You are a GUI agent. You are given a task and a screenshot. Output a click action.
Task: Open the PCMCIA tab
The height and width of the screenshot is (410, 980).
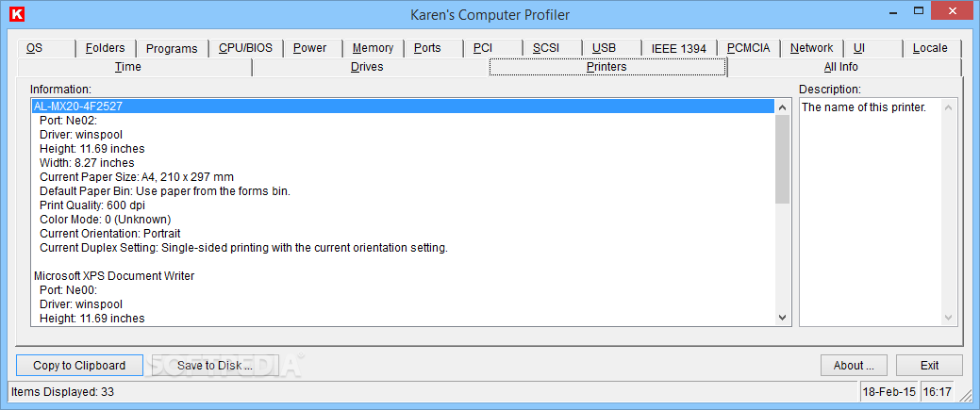point(748,48)
